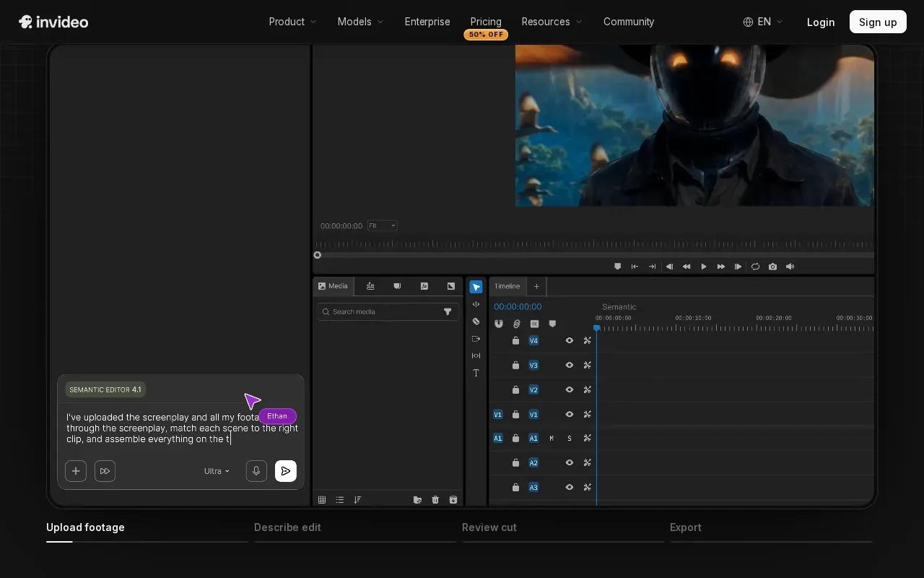Click the sort order icon in the media panel
This screenshot has height=578, width=924.
click(x=357, y=500)
